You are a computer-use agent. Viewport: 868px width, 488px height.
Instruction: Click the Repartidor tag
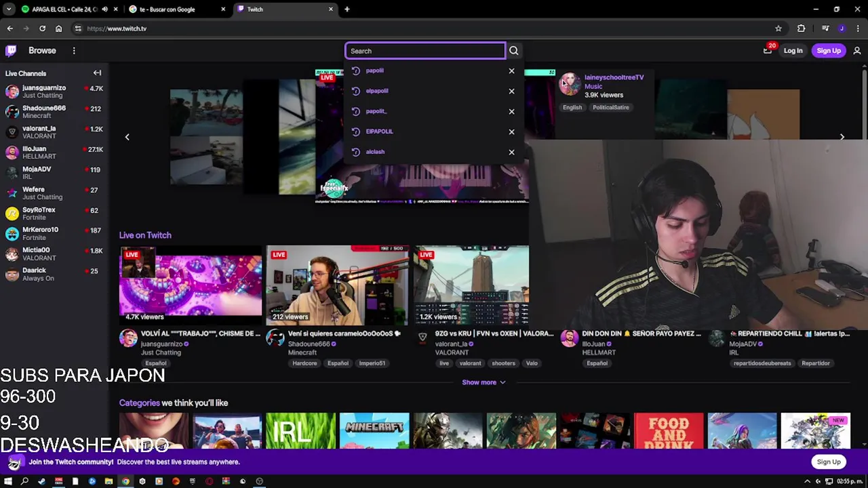816,363
